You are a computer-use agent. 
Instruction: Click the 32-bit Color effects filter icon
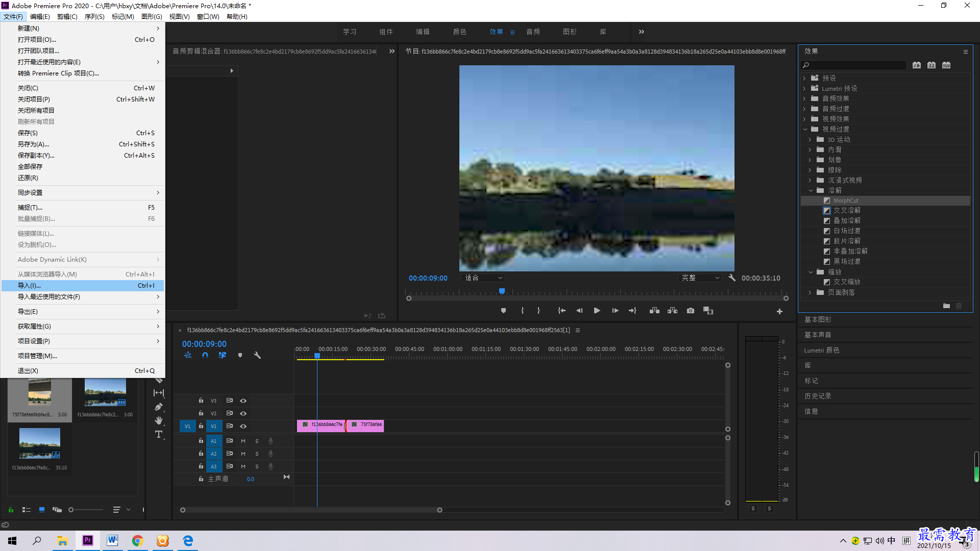coord(932,65)
